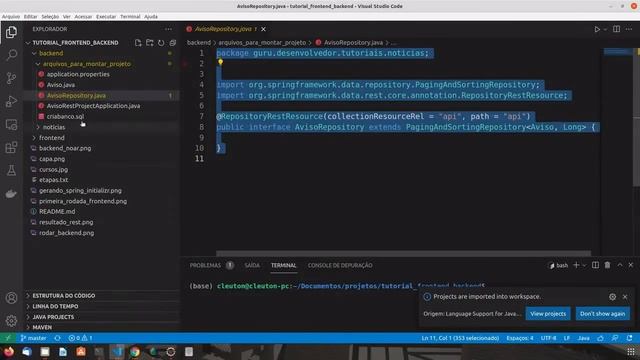The image size is (640, 360).
Task: Click the View projects button
Action: [548, 313]
